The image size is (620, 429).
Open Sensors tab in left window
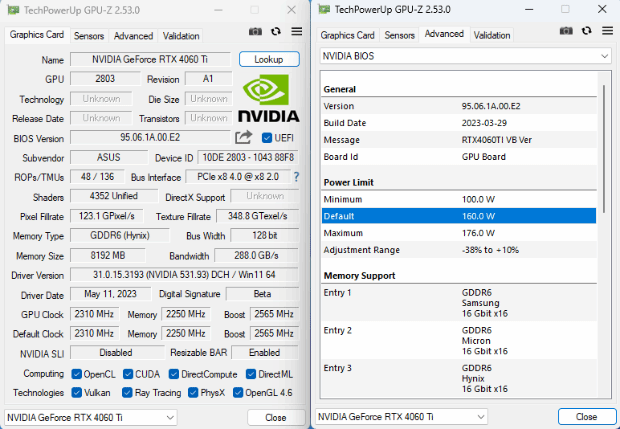(x=89, y=36)
